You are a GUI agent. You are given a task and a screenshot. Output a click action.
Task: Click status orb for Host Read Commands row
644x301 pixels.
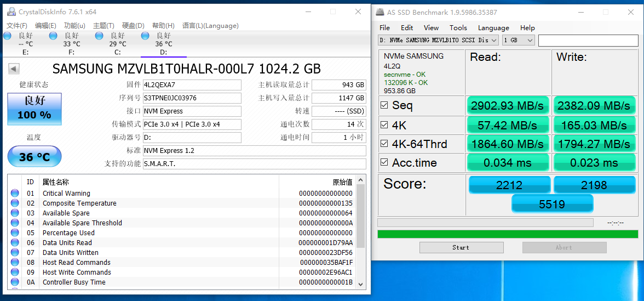click(x=15, y=262)
